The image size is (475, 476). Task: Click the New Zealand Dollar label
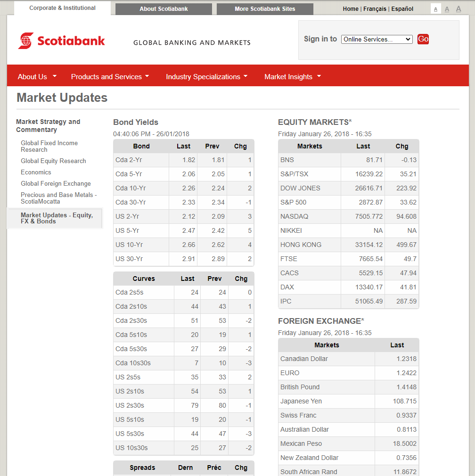click(309, 458)
